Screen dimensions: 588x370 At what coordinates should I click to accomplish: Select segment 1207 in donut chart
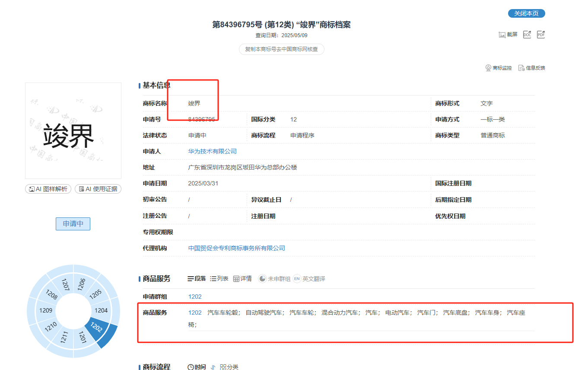point(65,284)
